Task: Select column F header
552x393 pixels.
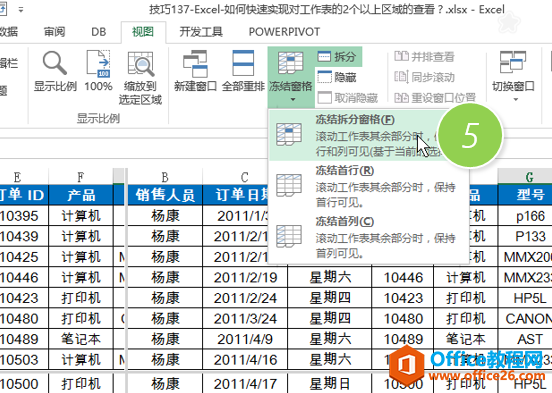Action: click(x=81, y=177)
